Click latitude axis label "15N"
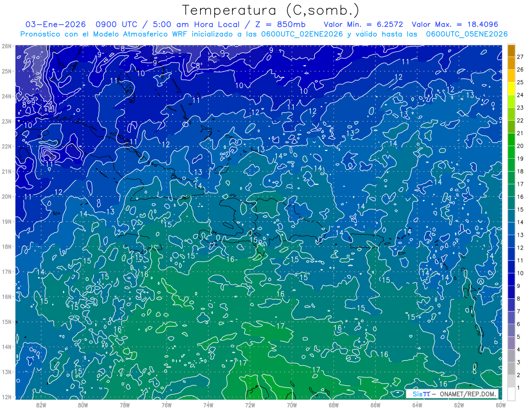 6,321
